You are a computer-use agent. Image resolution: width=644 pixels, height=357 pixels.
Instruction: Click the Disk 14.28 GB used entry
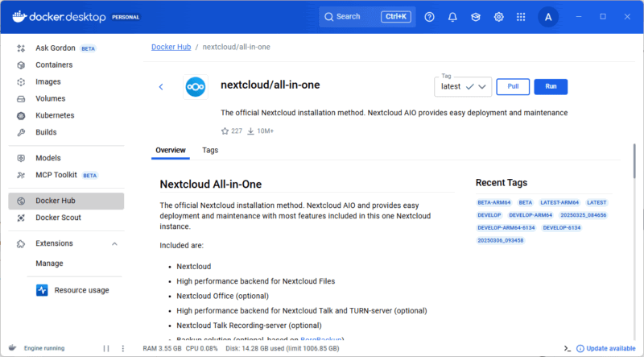[x=283, y=348]
